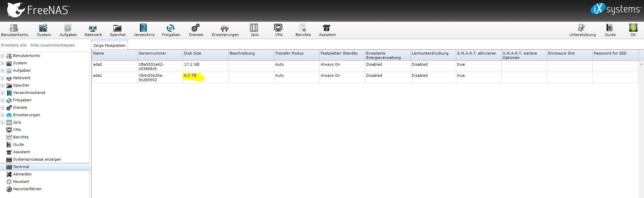Select the Zeige Festplatten tab
The image size is (644, 198).
(109, 45)
